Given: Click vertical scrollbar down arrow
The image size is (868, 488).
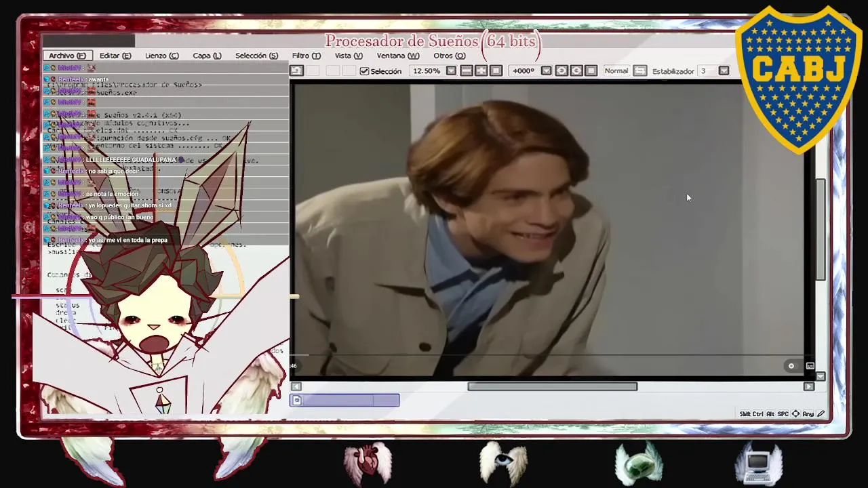Looking at the screenshot, I should (x=821, y=376).
